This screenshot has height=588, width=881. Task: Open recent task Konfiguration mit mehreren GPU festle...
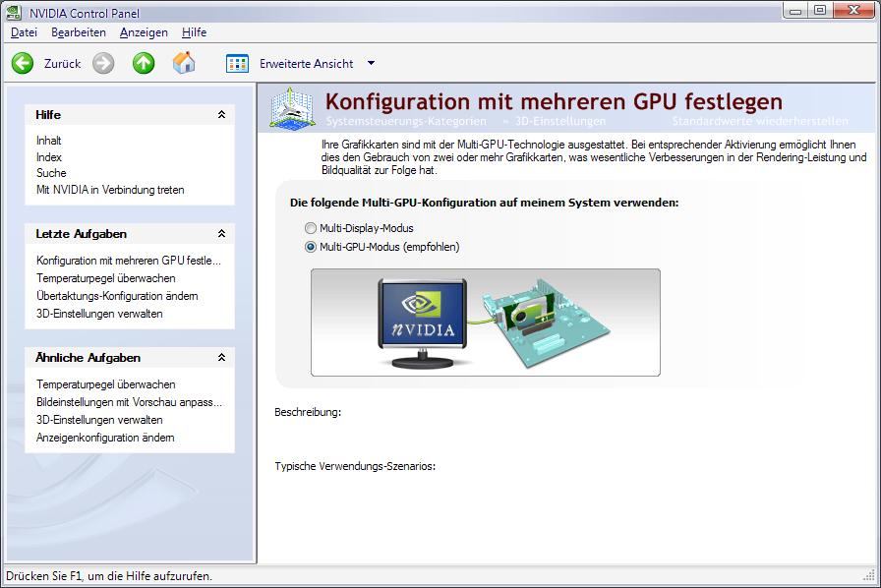(x=129, y=261)
